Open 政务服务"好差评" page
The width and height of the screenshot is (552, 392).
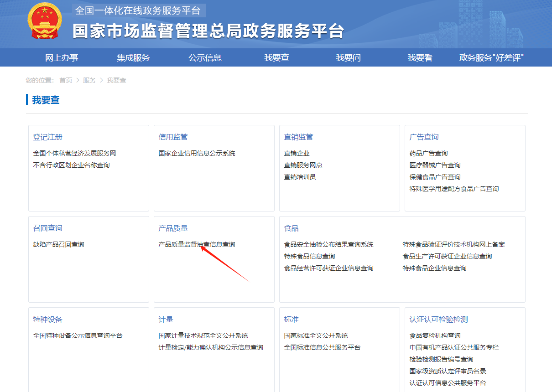[x=491, y=58]
